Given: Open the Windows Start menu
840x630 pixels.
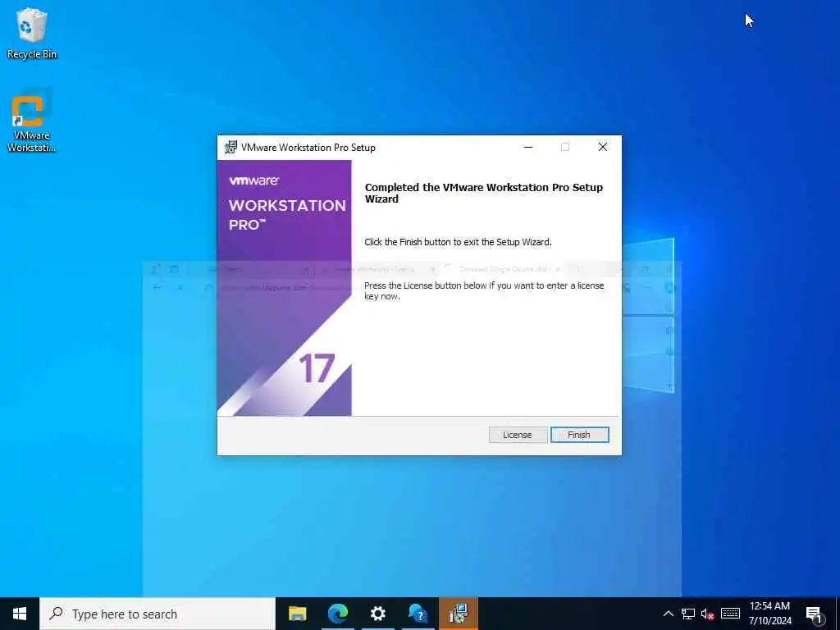Looking at the screenshot, I should (x=20, y=614).
